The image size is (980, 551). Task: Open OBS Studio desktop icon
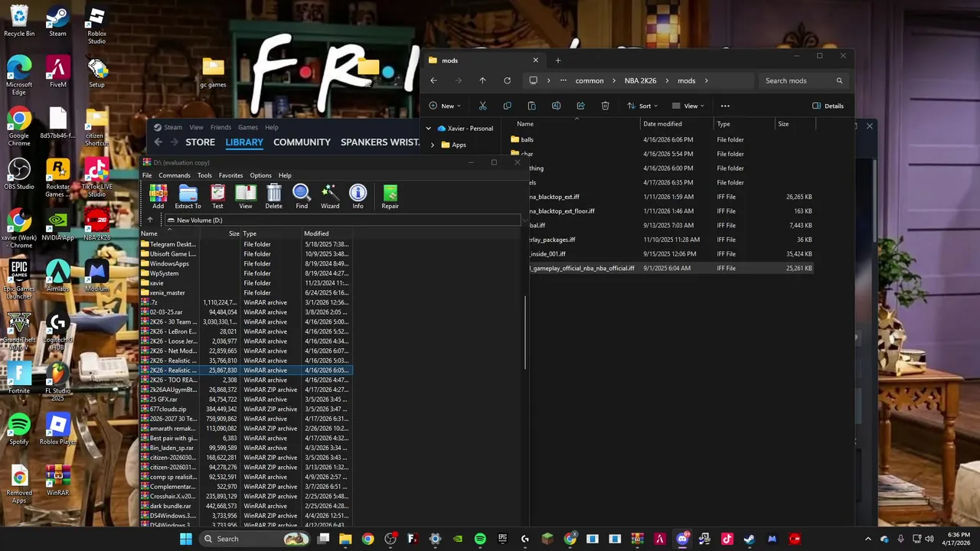click(19, 173)
